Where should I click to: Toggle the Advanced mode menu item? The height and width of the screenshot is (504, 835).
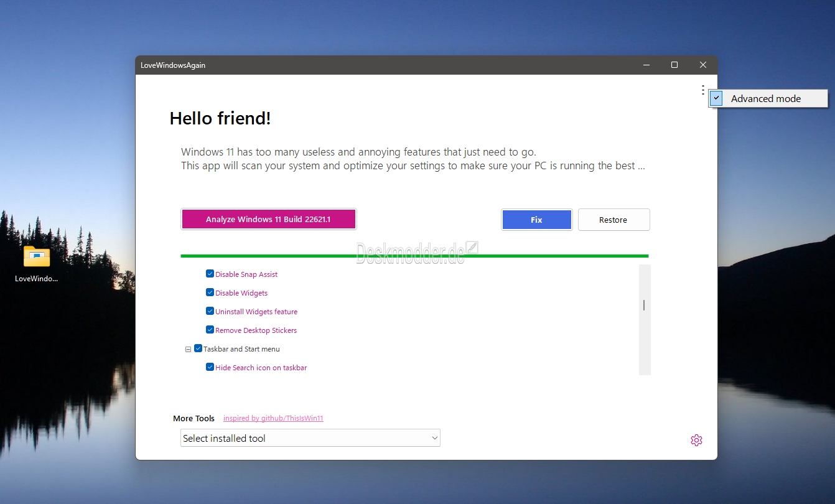(x=768, y=98)
